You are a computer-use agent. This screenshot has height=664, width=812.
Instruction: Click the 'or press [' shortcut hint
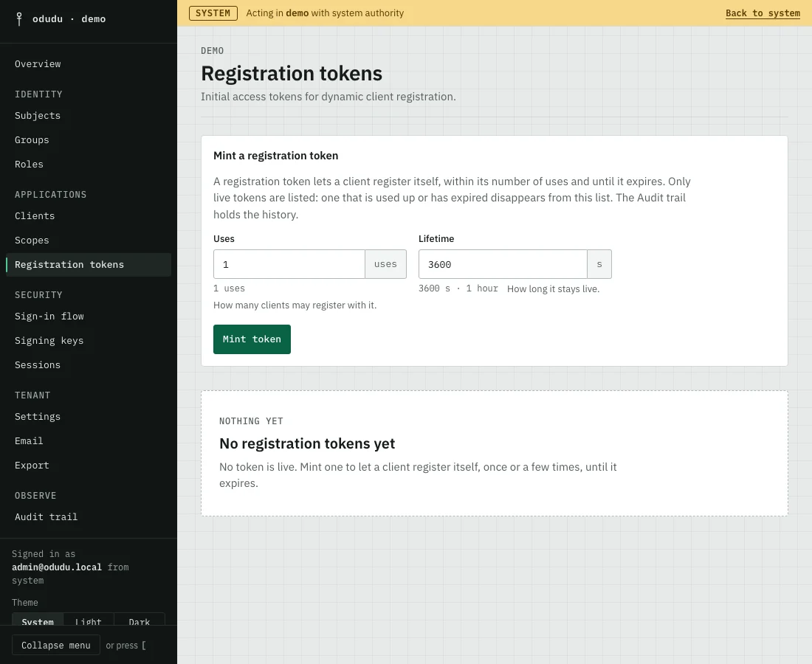(125, 646)
